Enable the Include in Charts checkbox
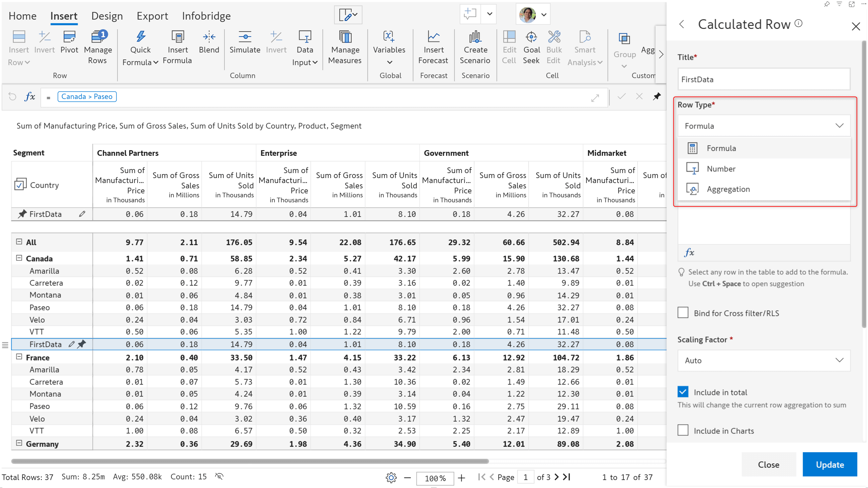 (684, 430)
